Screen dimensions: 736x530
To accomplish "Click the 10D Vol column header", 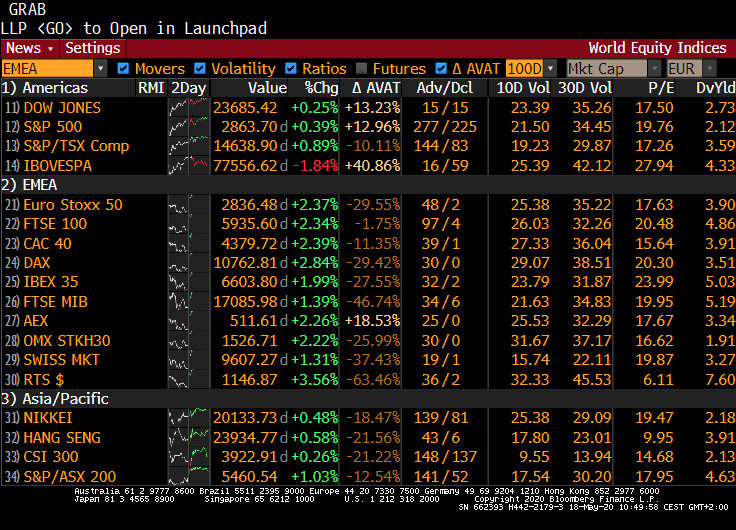I will coord(523,88).
